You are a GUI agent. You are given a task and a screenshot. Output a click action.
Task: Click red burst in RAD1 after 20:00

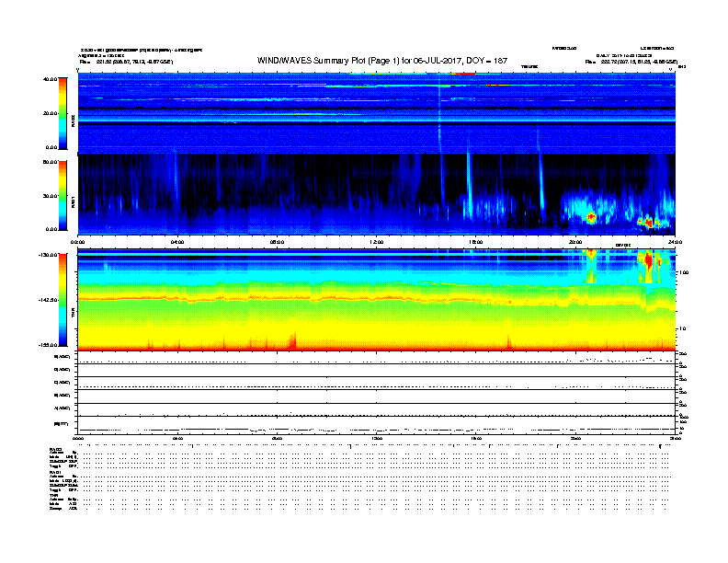590,218
